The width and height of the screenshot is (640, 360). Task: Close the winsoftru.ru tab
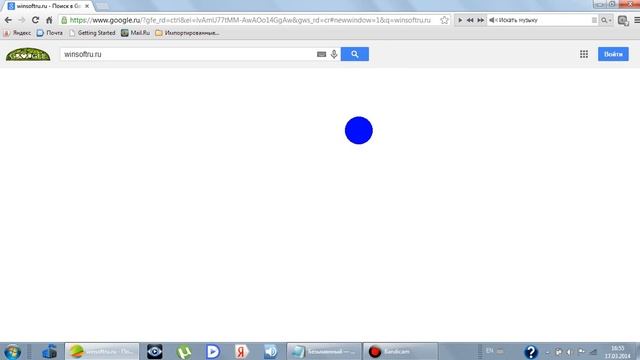(87, 6)
